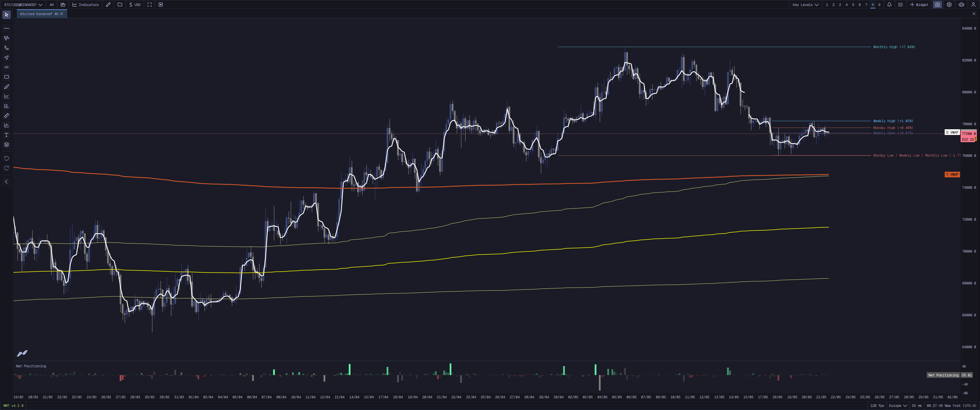This screenshot has width=980, height=410.
Task: Click the 77380.0 current price tag
Action: pyautogui.click(x=968, y=134)
